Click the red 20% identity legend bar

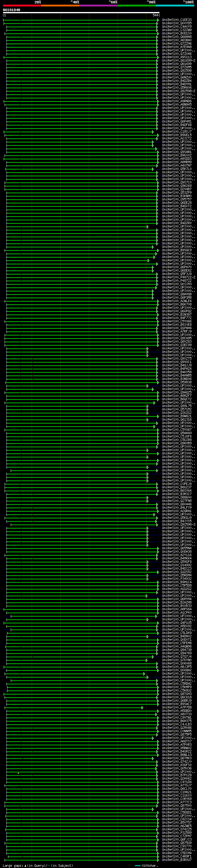pyautogui.click(x=22, y=6)
